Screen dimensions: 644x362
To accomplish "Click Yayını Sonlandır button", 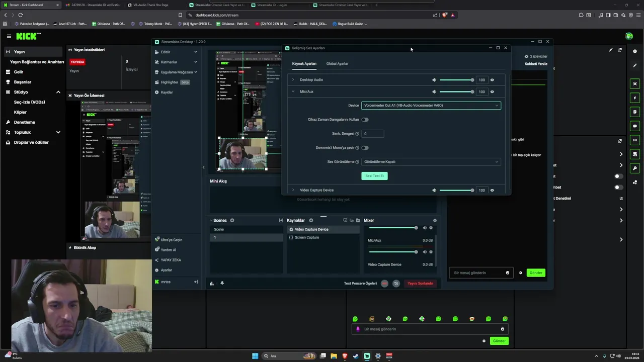I will pyautogui.click(x=420, y=284).
